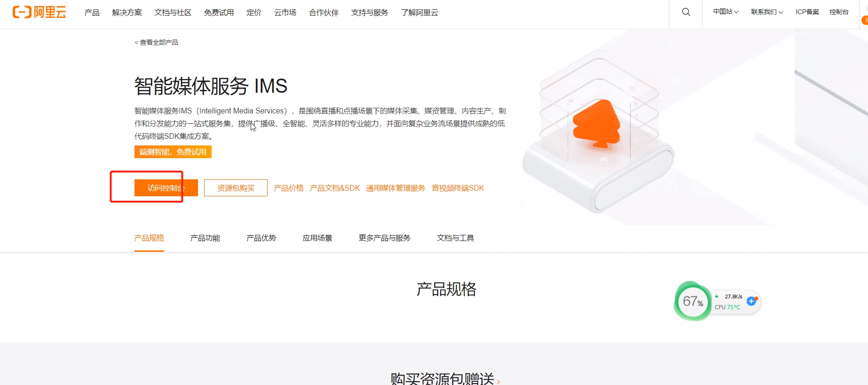Expand the 中国站 region dropdown
Image resolution: width=868 pixels, height=385 pixels.
(726, 12)
